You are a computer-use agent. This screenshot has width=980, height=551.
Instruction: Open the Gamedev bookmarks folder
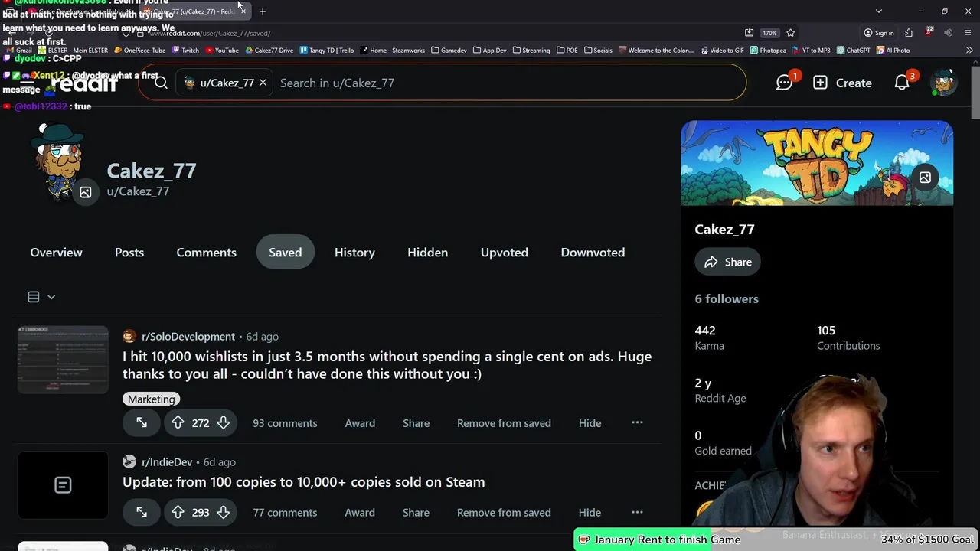pos(449,51)
